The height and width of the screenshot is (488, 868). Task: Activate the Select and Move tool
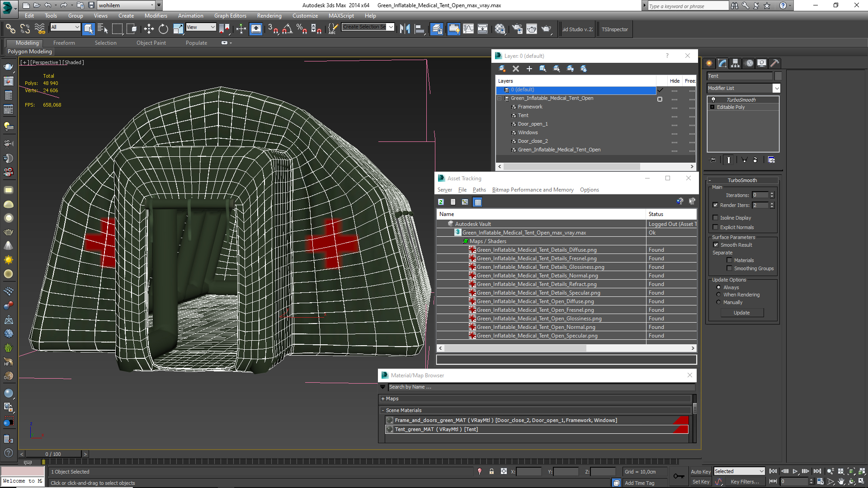pos(149,29)
